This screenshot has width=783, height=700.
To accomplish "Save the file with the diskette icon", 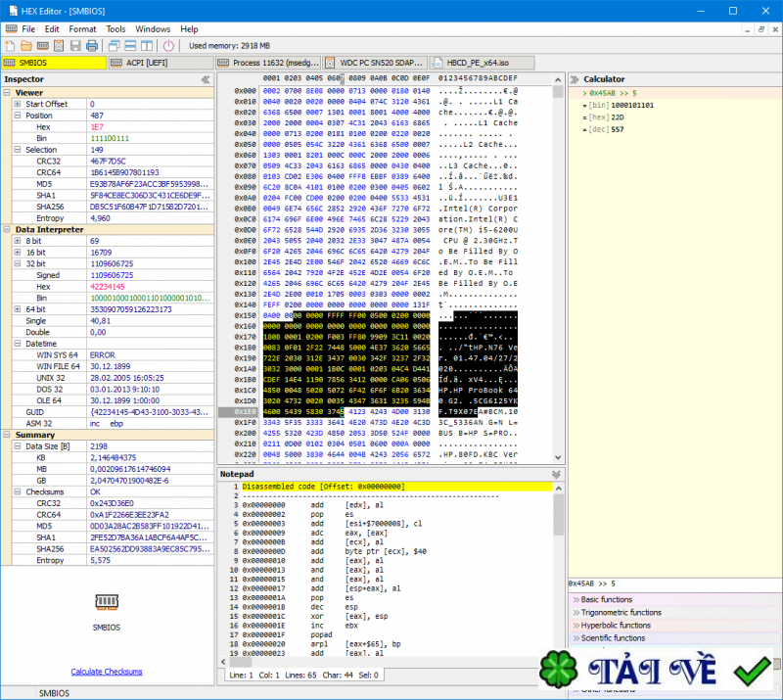I will coord(75,45).
